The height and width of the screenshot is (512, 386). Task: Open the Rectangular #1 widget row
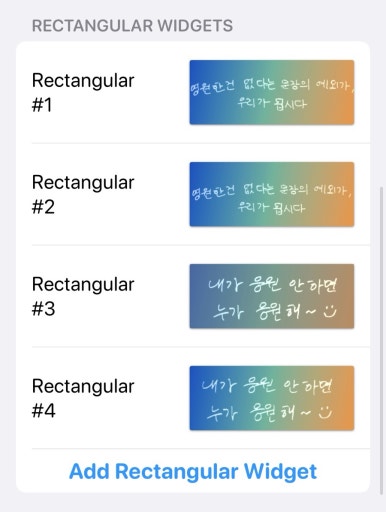pos(193,92)
